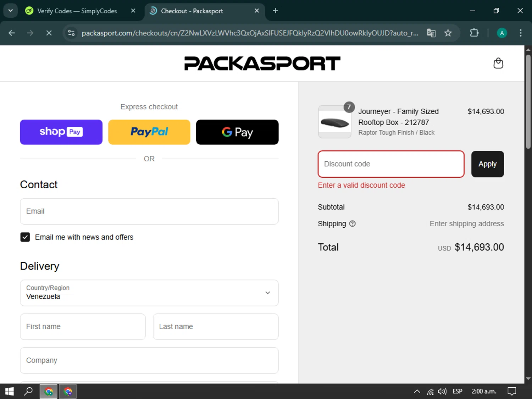Click the Journeyer - Family Sized Rooftop Box title
Image resolution: width=532 pixels, height=399 pixels.
pyautogui.click(x=398, y=117)
